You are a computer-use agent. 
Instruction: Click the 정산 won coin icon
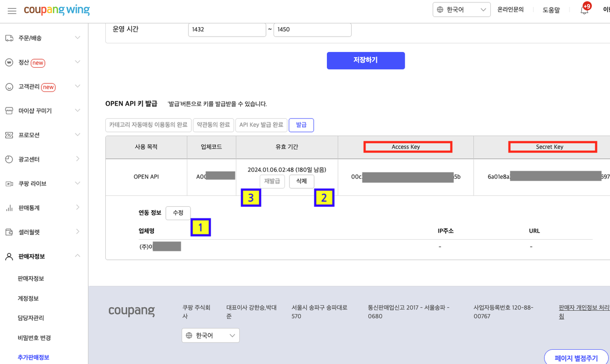pos(9,62)
